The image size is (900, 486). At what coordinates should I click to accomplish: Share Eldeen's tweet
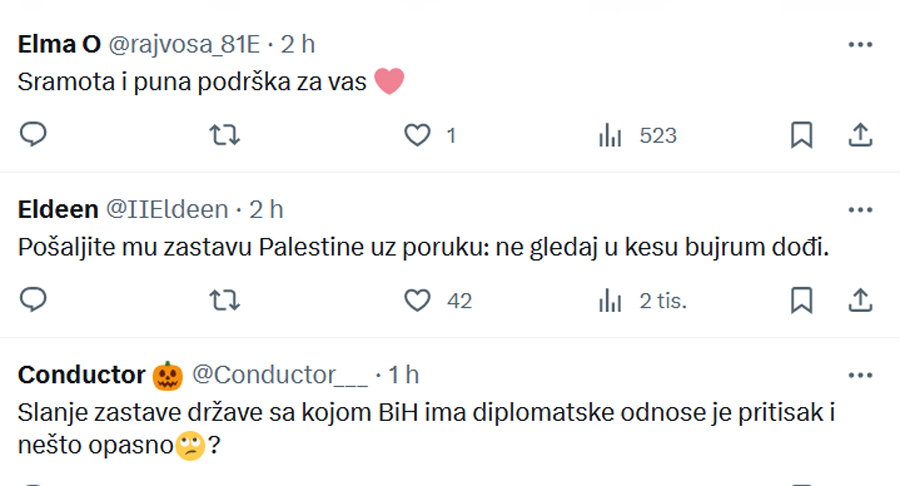tap(860, 300)
